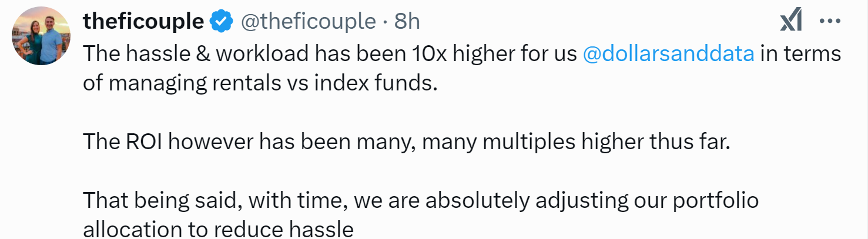
Task: Visit the gray @theficouple handle
Action: coord(308,22)
